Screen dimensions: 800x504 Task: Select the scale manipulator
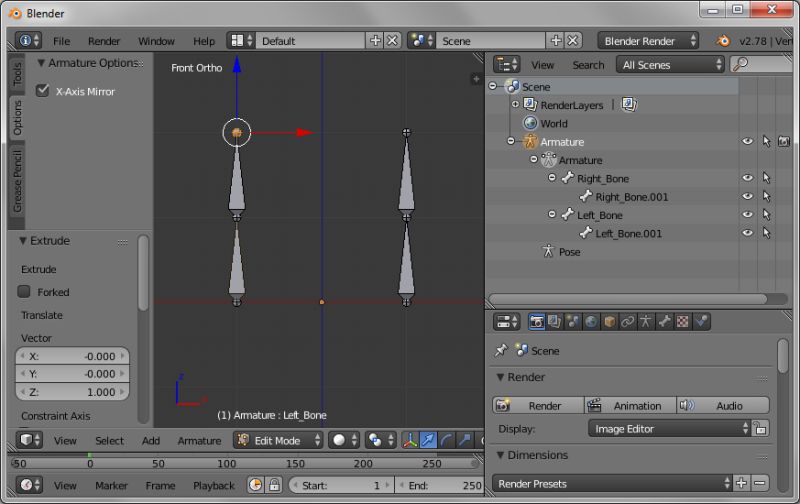pyautogui.click(x=464, y=440)
